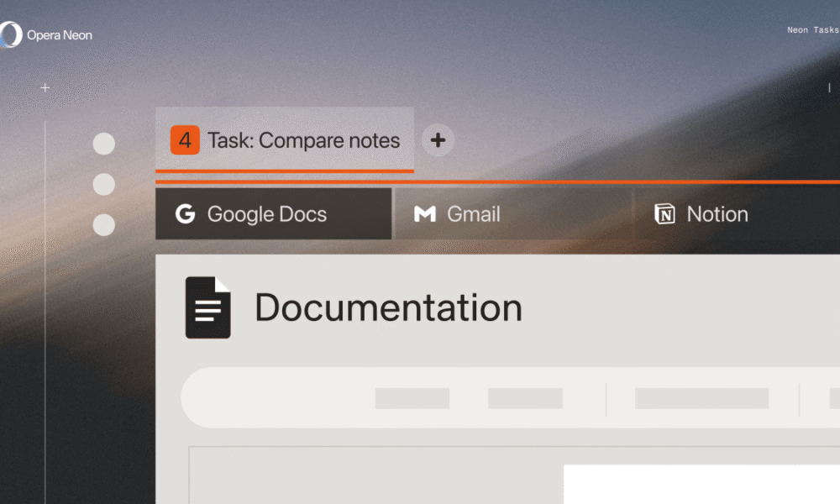Click the Google G icon

tap(185, 214)
